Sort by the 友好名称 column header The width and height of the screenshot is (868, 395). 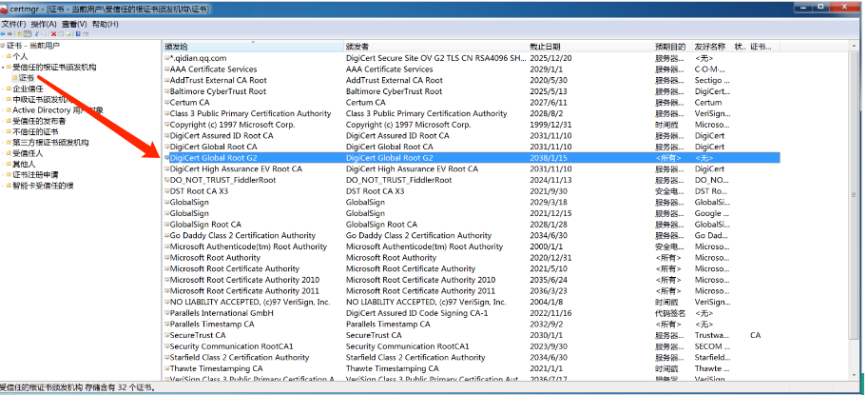point(712,47)
